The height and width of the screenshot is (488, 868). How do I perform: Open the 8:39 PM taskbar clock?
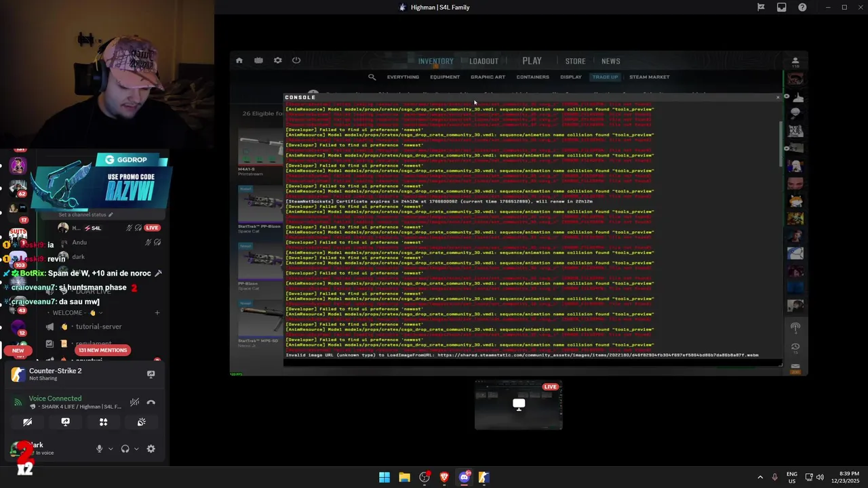pos(846,477)
